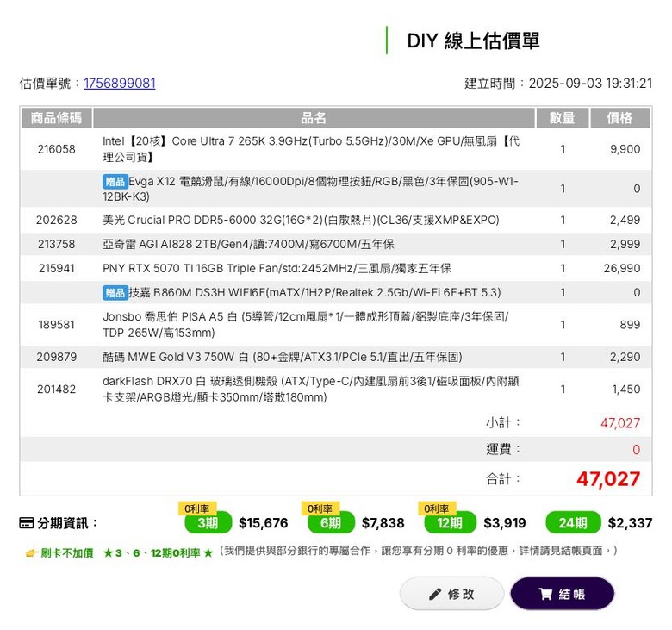Click the ★3、6、12期0利率★ promo text
Image resolution: width=672 pixels, height=630 pixels.
click(x=159, y=552)
